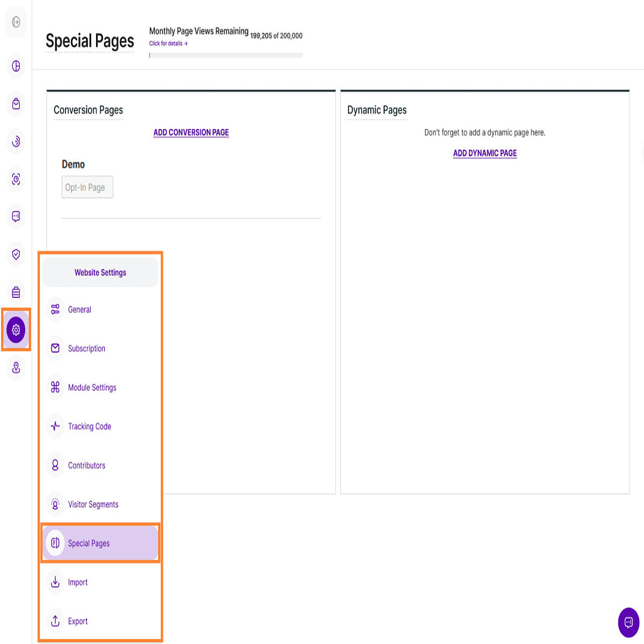The width and height of the screenshot is (644, 644).
Task: Open the chat bubble widget icon
Action: (x=628, y=623)
